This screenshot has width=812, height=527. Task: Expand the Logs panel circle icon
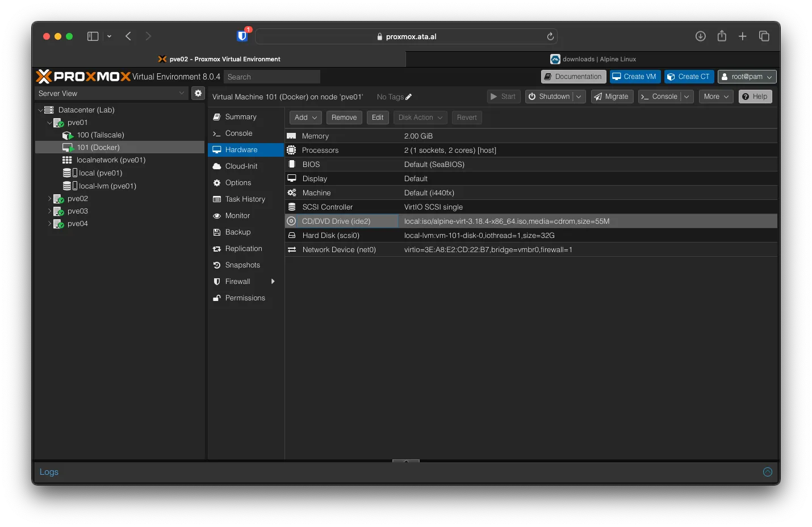click(768, 472)
